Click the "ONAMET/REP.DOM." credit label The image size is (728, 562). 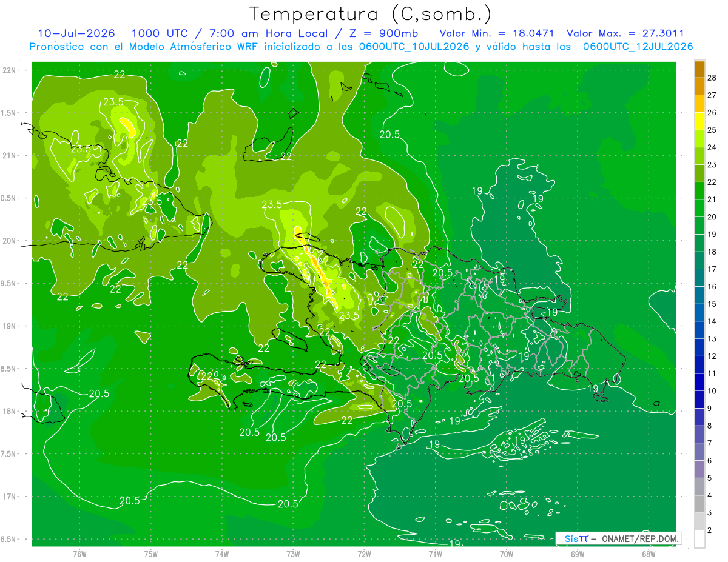[639, 538]
